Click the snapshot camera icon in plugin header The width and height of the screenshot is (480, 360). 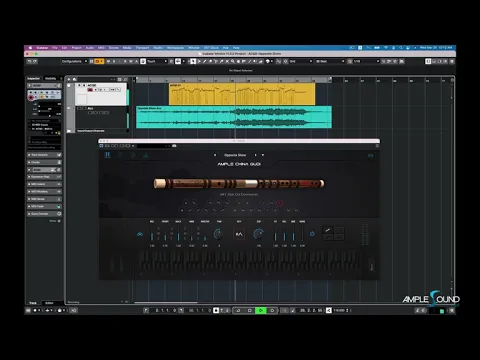click(174, 146)
